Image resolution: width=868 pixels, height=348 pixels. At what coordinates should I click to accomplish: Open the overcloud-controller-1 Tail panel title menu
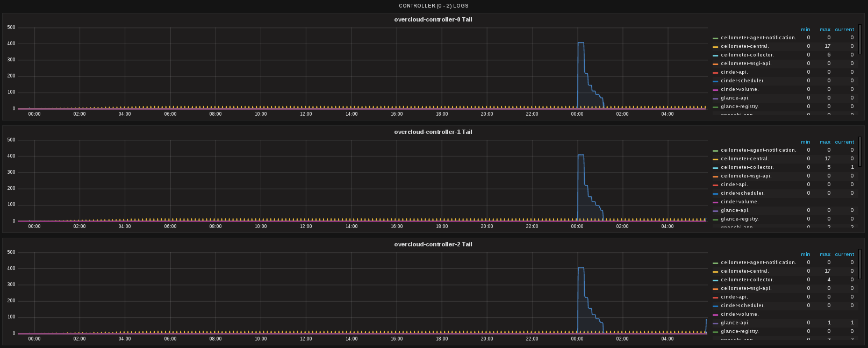[x=433, y=132]
